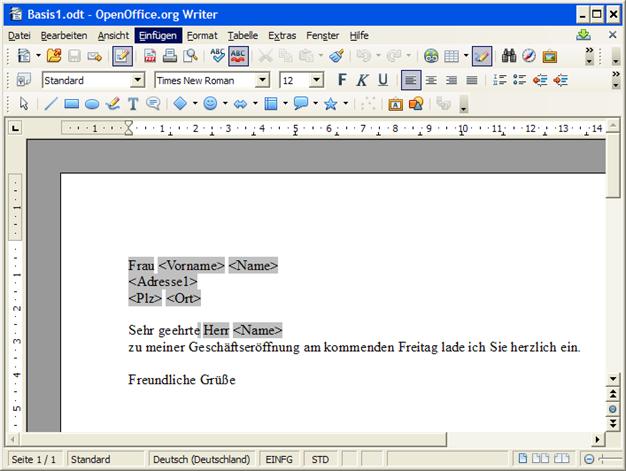Select the Text tool in drawing toolbar
This screenshot has width=626, height=471.
(132, 103)
